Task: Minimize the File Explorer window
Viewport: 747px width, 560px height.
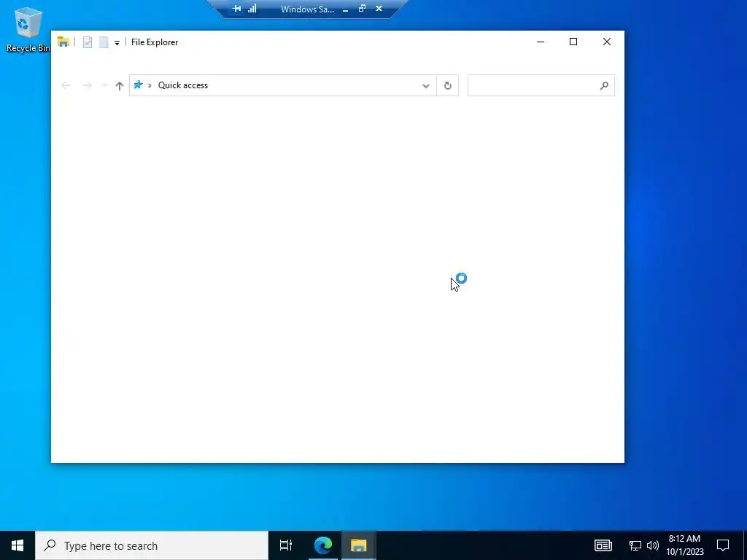Action: 541,42
